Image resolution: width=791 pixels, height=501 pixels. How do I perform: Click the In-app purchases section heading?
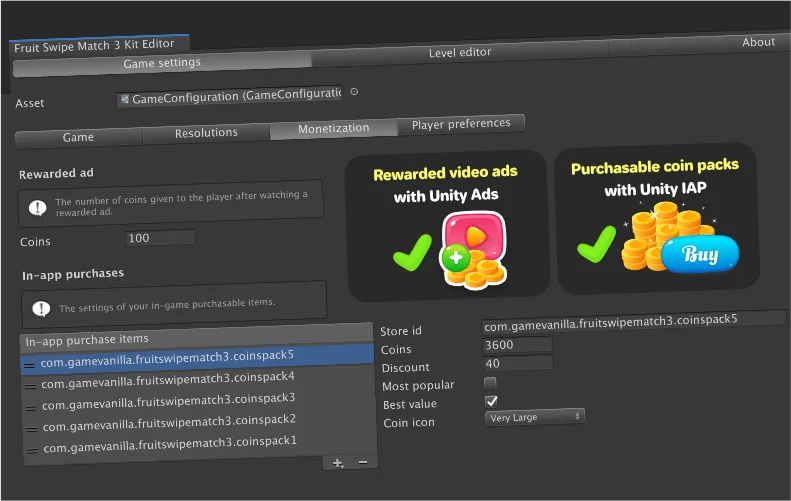pos(73,274)
